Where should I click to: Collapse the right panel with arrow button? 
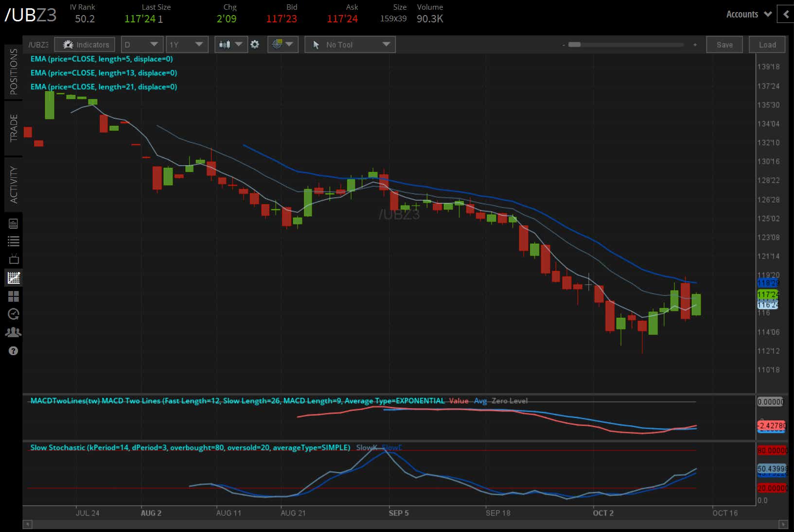(786, 14)
